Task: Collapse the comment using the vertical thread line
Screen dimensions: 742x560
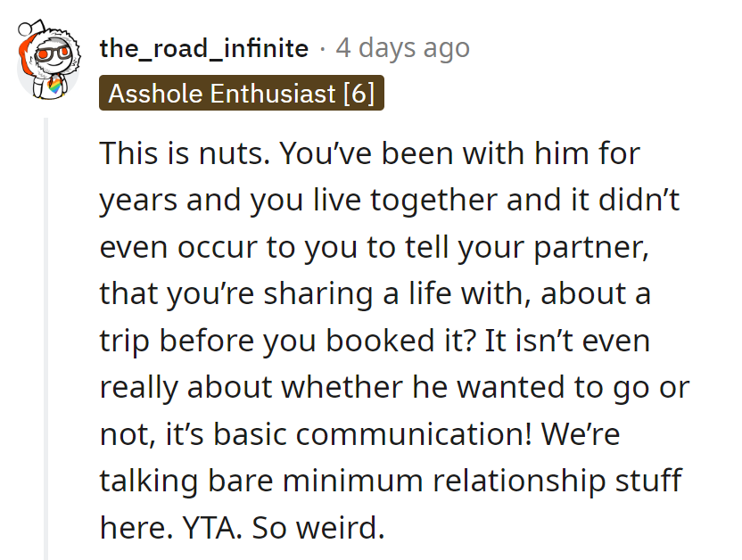Action: coord(46,339)
